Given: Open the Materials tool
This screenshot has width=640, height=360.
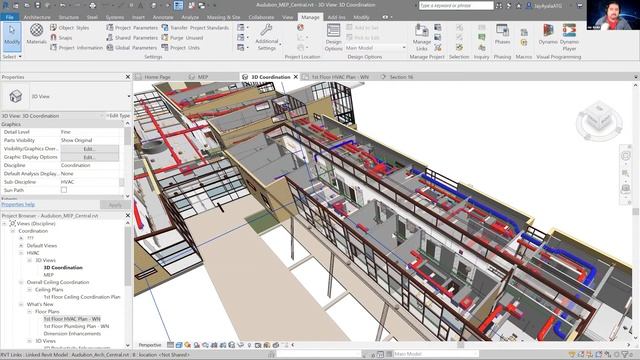Looking at the screenshot, I should tap(36, 34).
